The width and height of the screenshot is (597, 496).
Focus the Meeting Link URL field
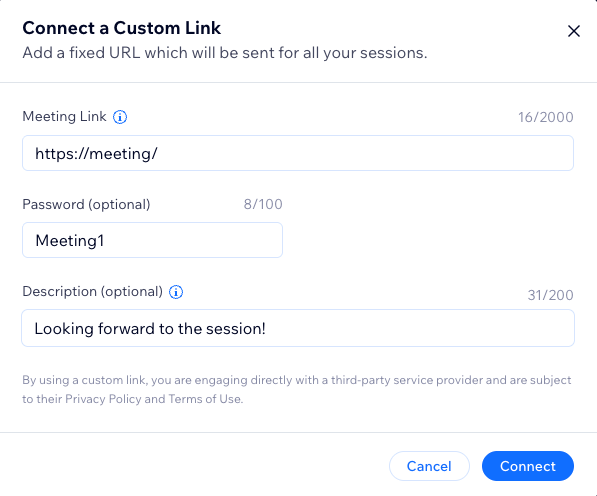(298, 153)
